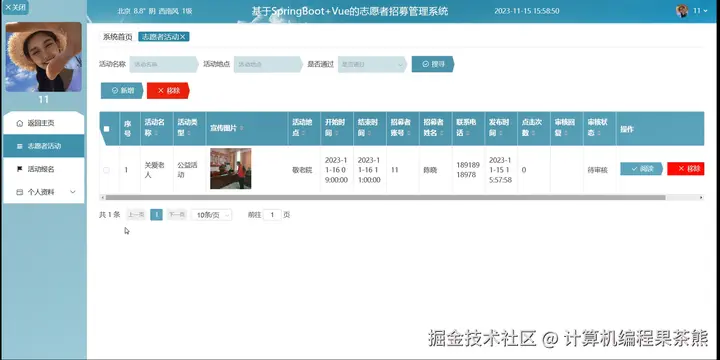Toggle the select-all checkbox in table header
The image size is (720, 360).
[107, 129]
